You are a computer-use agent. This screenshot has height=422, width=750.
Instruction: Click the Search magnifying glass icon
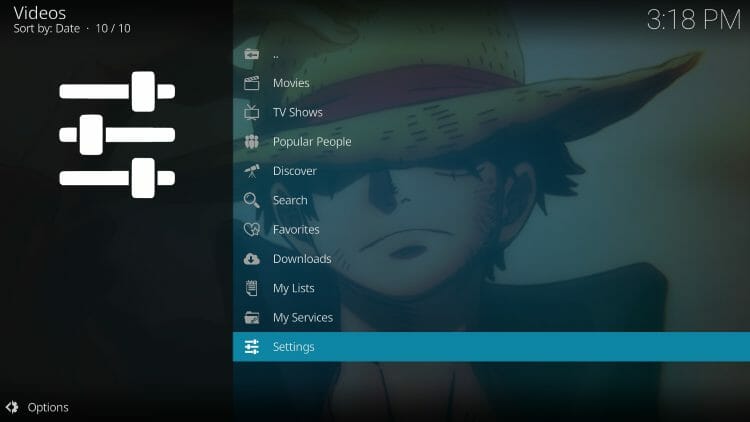coord(252,200)
